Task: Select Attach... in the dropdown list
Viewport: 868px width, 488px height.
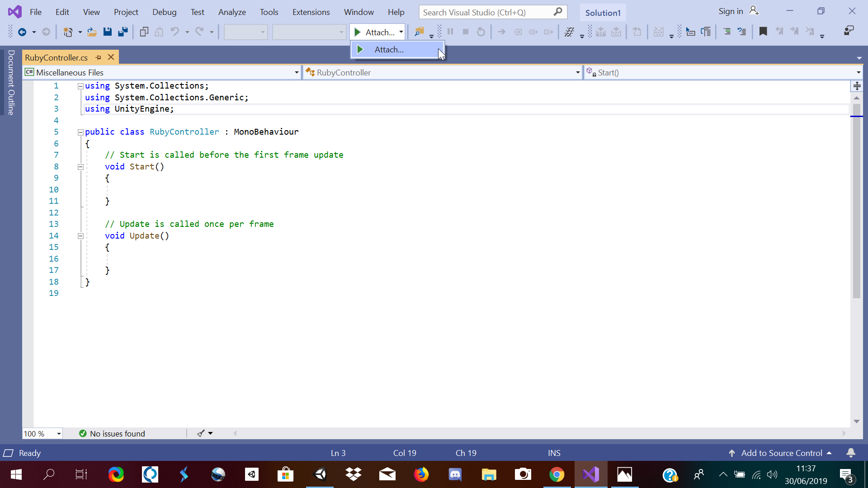Action: [389, 50]
